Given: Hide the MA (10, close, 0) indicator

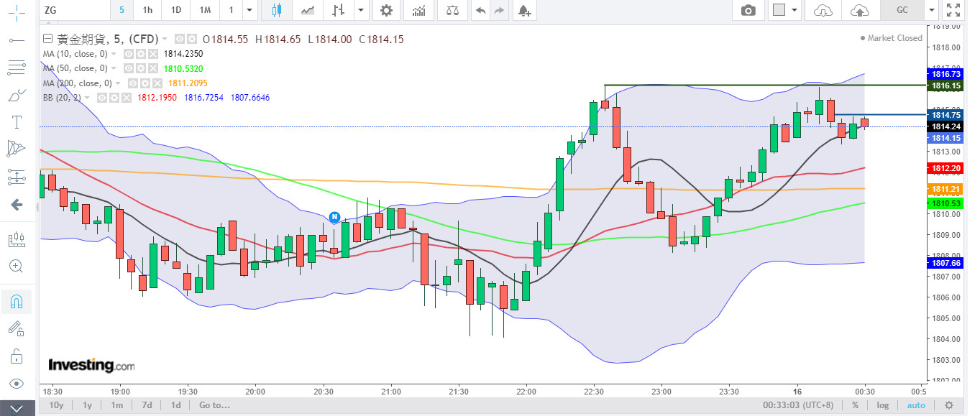Looking at the screenshot, I should (129, 53).
